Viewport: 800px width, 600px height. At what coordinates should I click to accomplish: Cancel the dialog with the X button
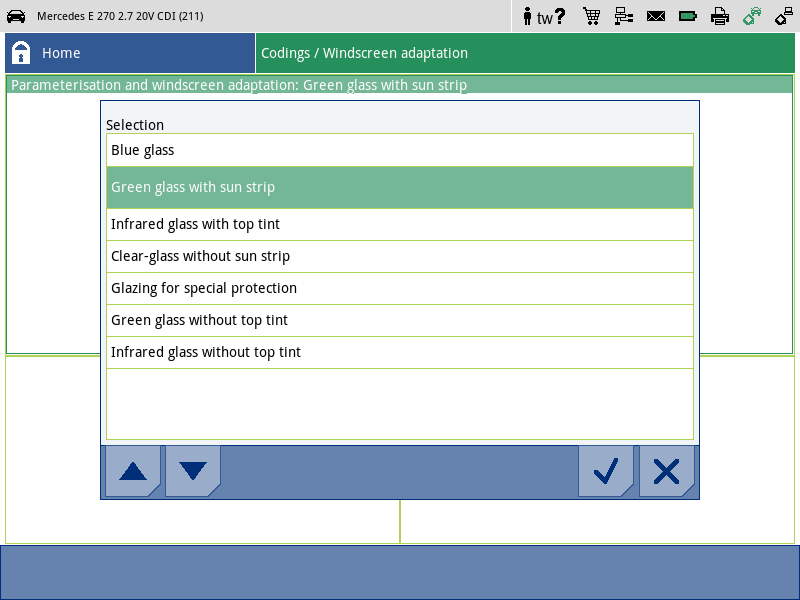coord(666,471)
